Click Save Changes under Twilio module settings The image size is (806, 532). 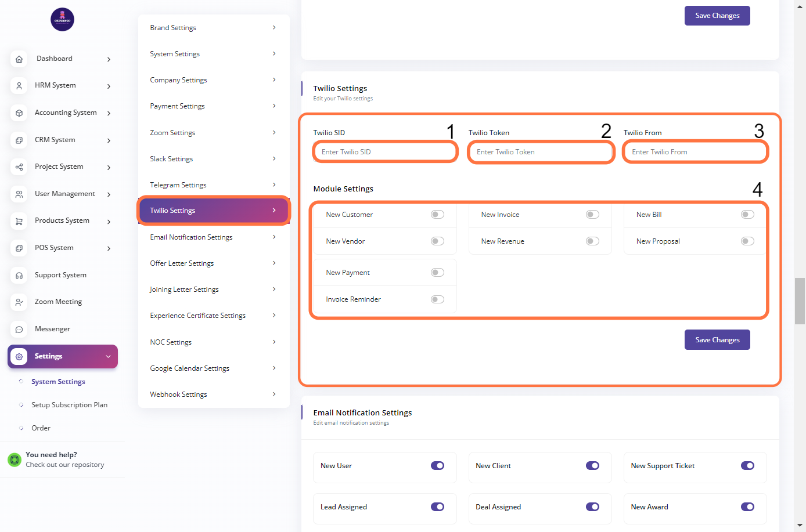point(717,340)
